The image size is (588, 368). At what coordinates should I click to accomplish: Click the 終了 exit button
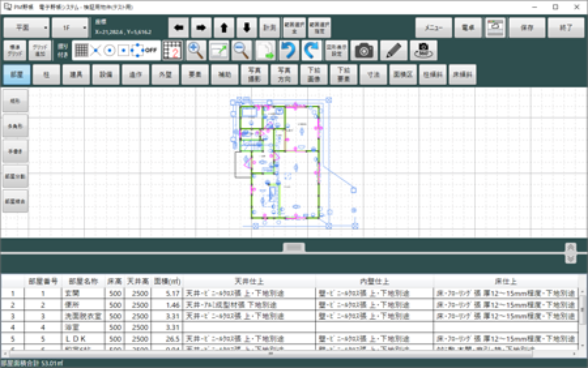[566, 28]
